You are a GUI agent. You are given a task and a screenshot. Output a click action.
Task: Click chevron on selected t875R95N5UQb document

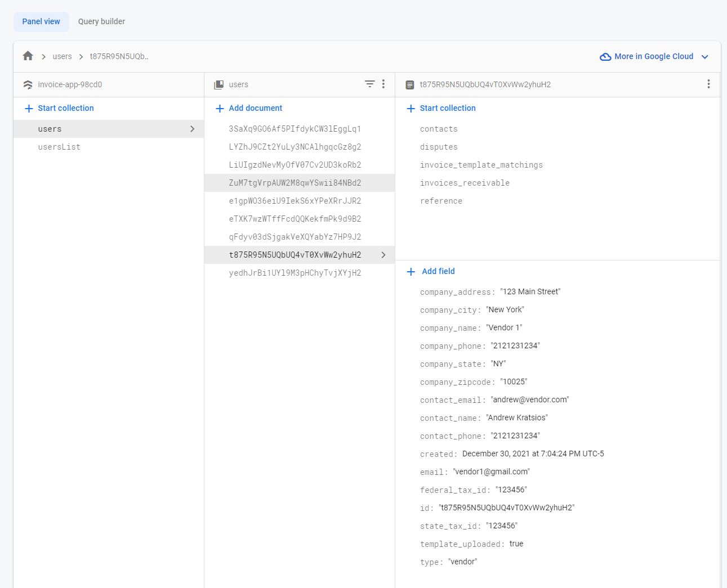pyautogui.click(x=383, y=255)
